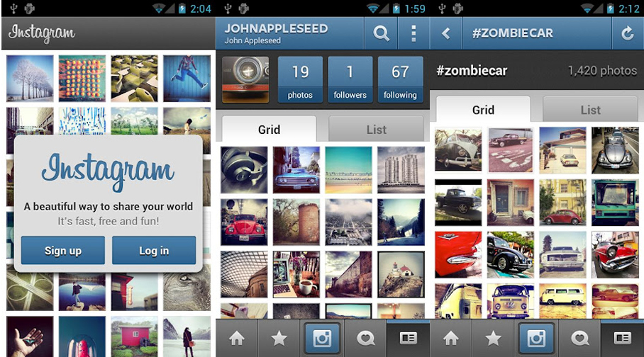Viewport: 644px width, 357px height.
Task: Open the speech-bubble news icon in the hashtag screen's bottom bar
Action: (579, 339)
